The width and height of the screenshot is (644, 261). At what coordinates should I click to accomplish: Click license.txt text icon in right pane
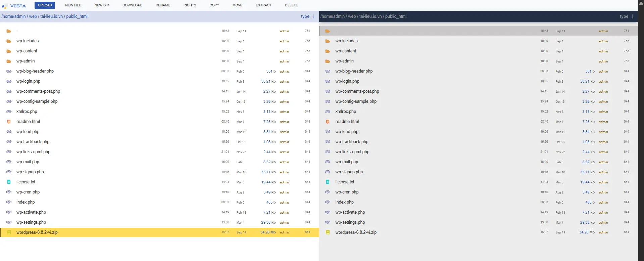[x=328, y=182]
